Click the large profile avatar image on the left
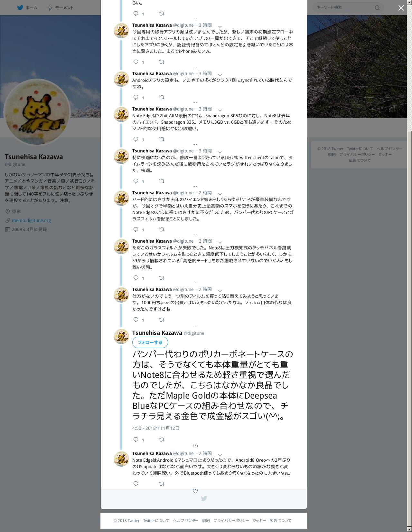 37,112
